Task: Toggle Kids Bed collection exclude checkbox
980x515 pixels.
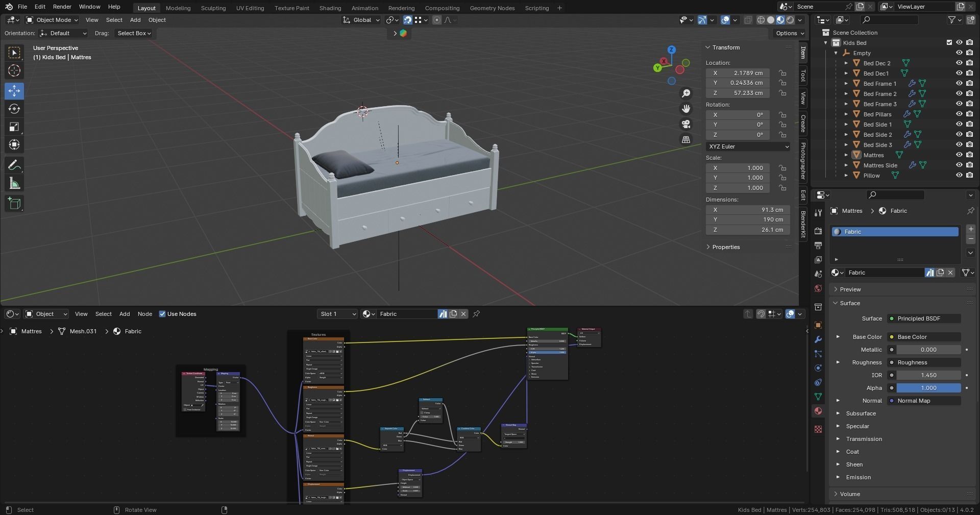Action: coord(949,43)
